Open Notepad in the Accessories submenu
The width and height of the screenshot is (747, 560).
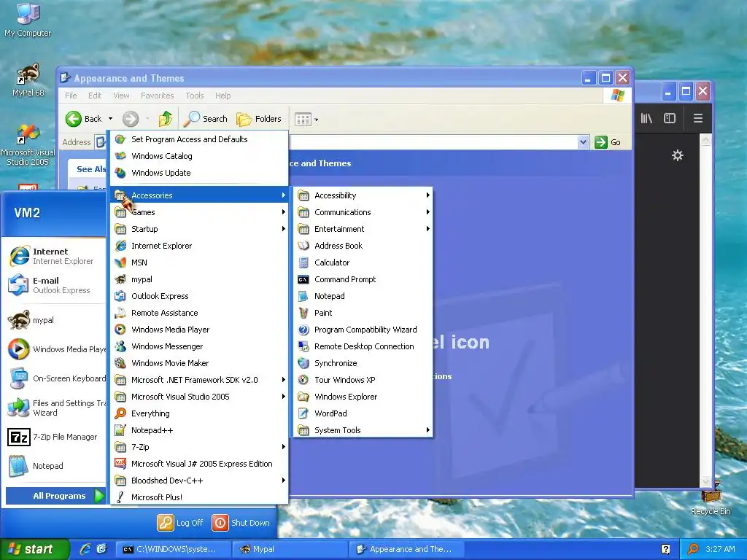coord(363,296)
